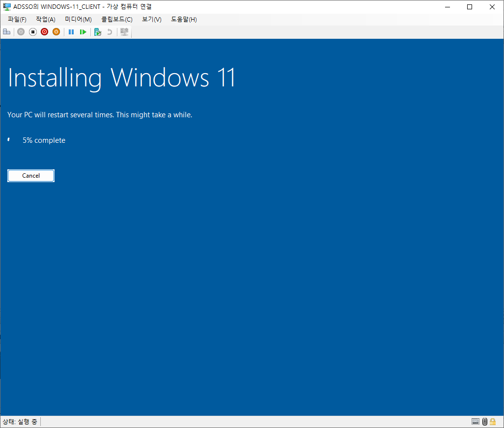
Task: Open the 작업(A) menu
Action: point(46,20)
